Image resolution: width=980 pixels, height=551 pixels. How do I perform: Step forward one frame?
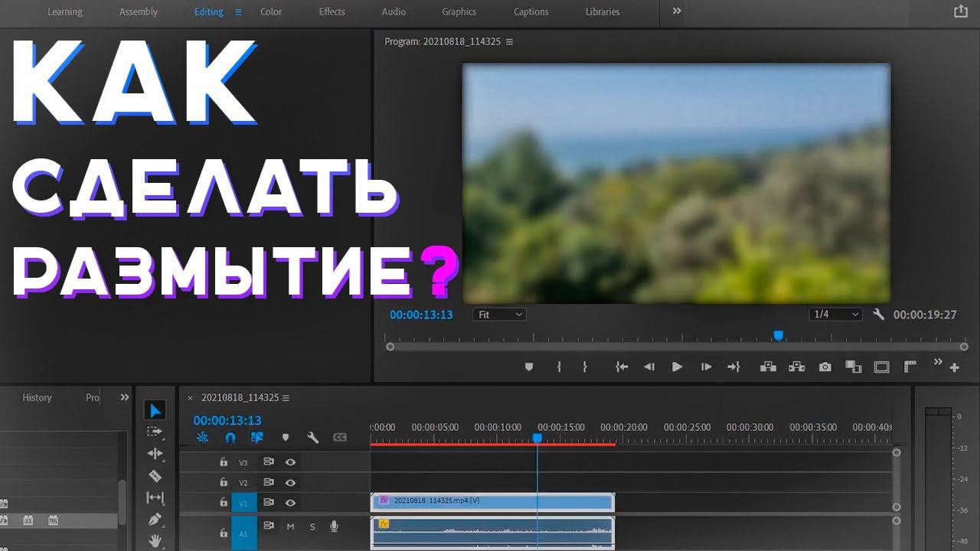(706, 367)
